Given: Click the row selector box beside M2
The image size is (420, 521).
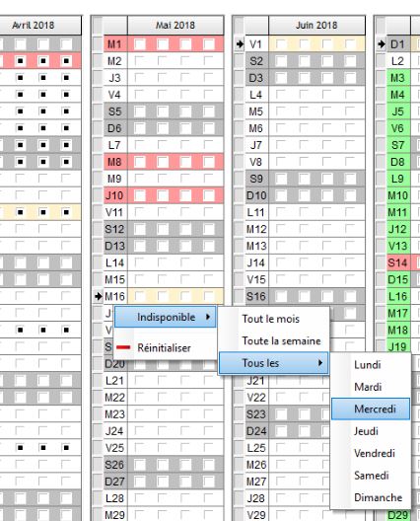Looking at the screenshot, I should pyautogui.click(x=98, y=61).
